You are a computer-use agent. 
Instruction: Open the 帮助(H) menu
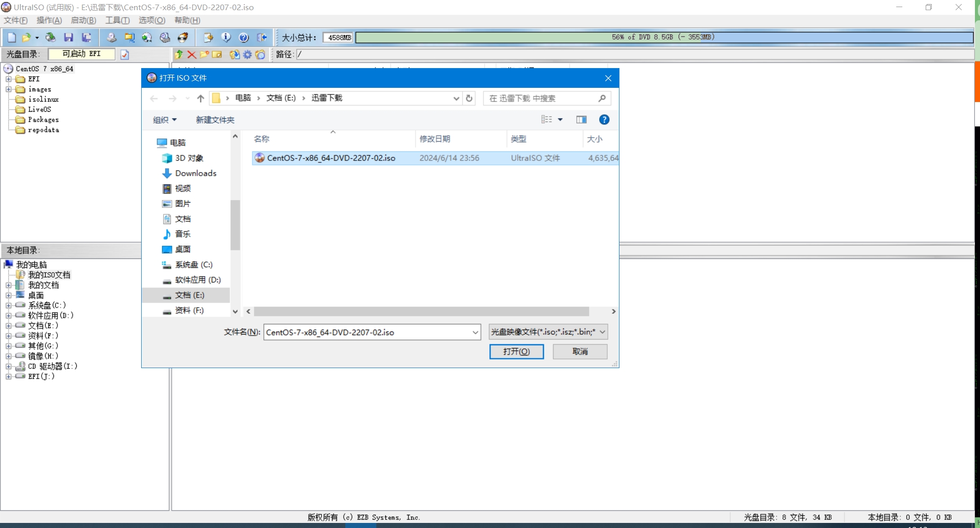click(187, 20)
